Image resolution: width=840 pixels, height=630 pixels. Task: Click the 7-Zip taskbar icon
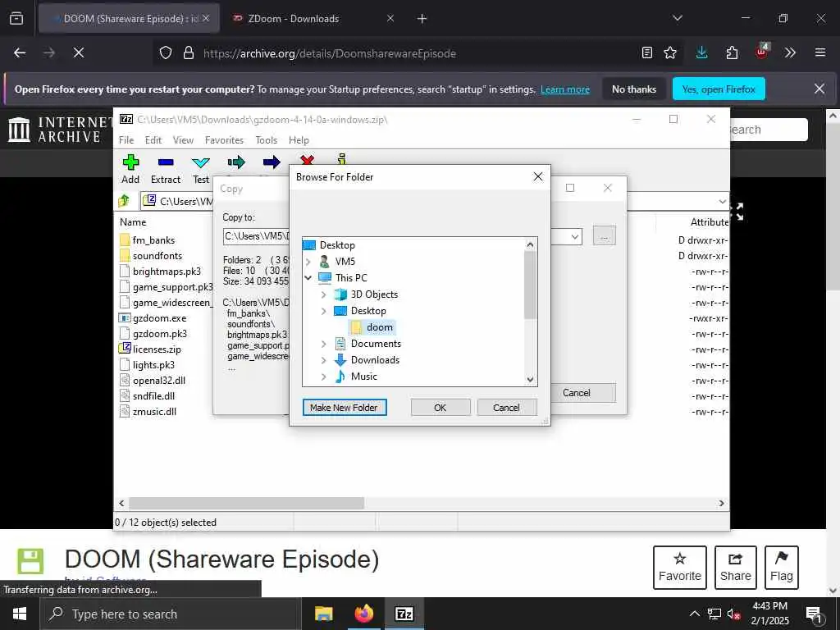[x=404, y=614]
